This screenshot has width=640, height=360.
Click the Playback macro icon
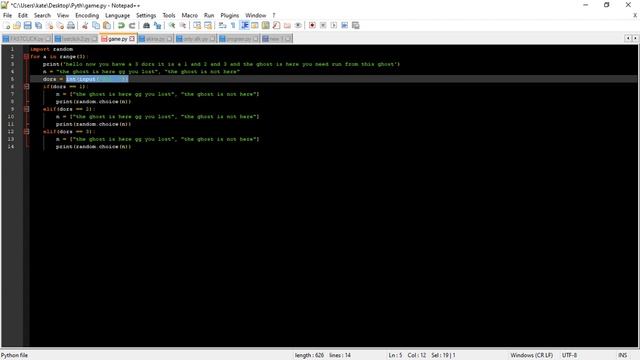click(334, 25)
